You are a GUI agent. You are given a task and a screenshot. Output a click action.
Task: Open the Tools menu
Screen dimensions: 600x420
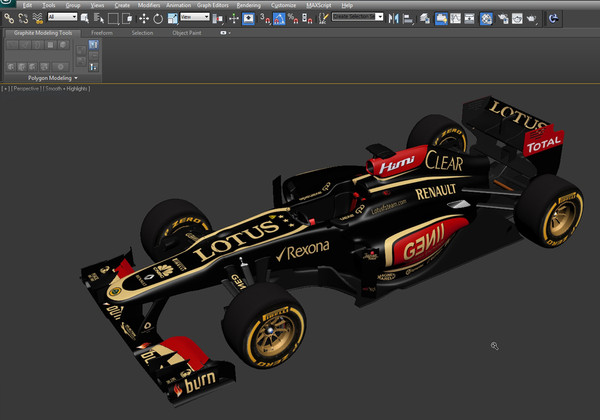pyautogui.click(x=49, y=5)
